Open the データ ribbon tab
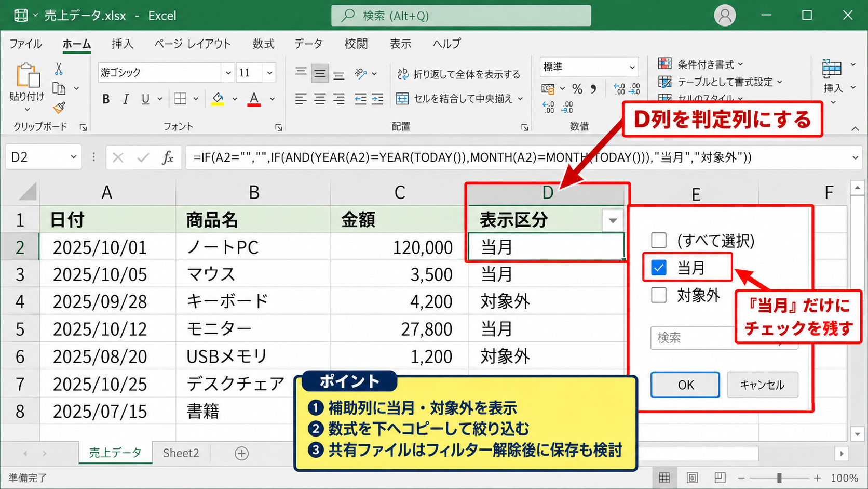 click(308, 44)
